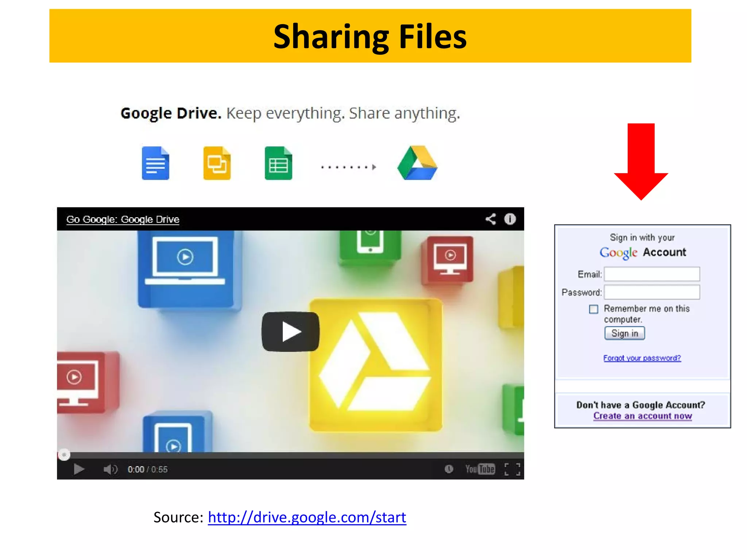This screenshot has height=560, width=747.
Task: Click the Password input field
Action: point(652,292)
